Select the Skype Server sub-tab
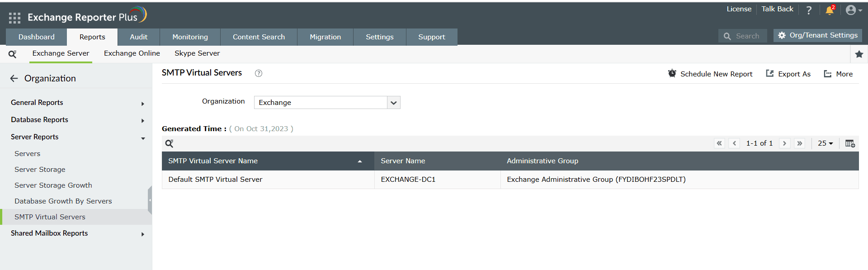This screenshot has width=868, height=270. tap(197, 53)
